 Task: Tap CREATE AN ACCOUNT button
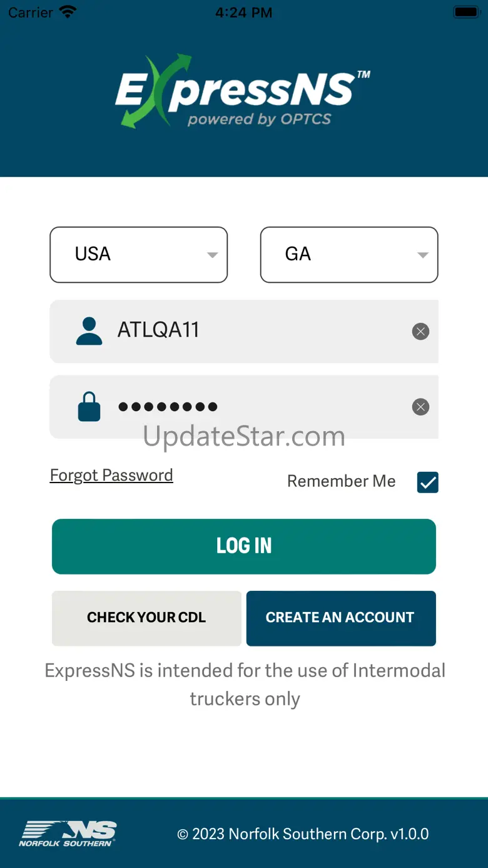click(340, 618)
